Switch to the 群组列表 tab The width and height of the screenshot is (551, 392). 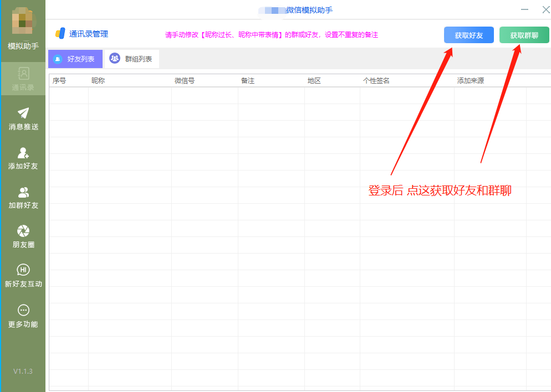(132, 59)
